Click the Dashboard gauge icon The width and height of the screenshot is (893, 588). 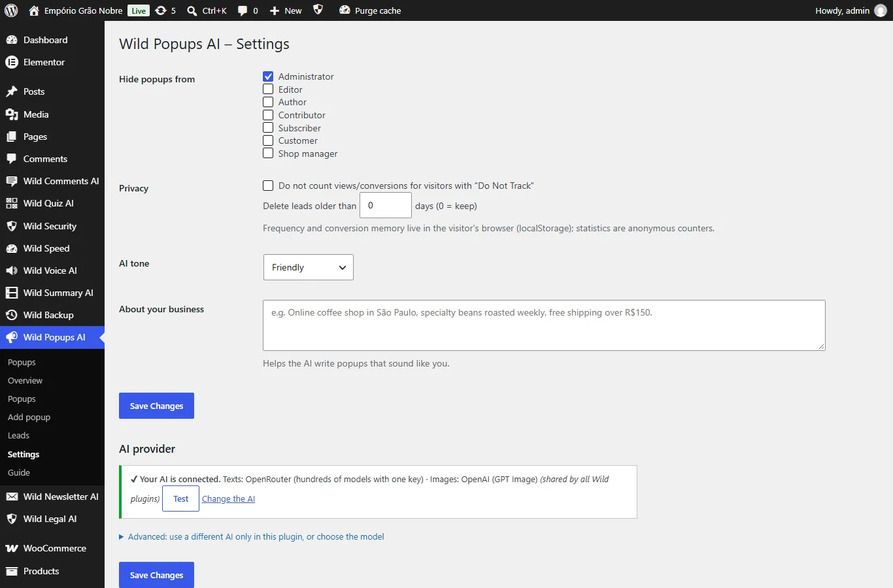pos(12,40)
